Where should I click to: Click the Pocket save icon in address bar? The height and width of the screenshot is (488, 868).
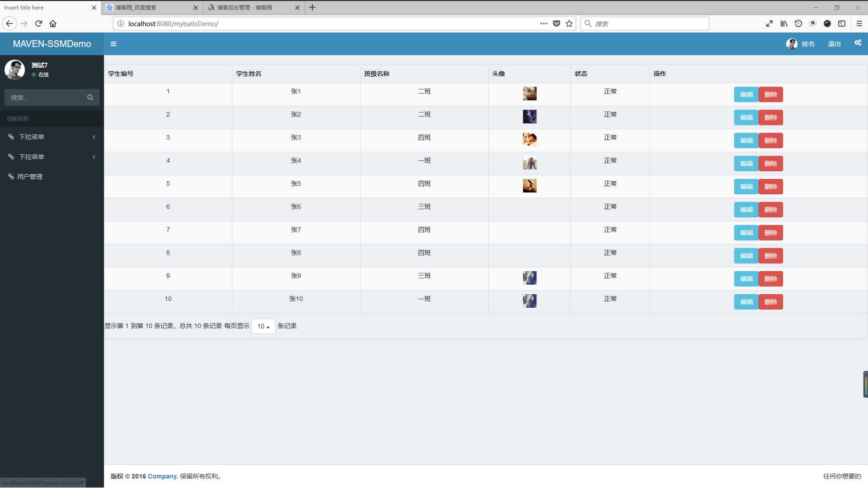pyautogui.click(x=557, y=24)
